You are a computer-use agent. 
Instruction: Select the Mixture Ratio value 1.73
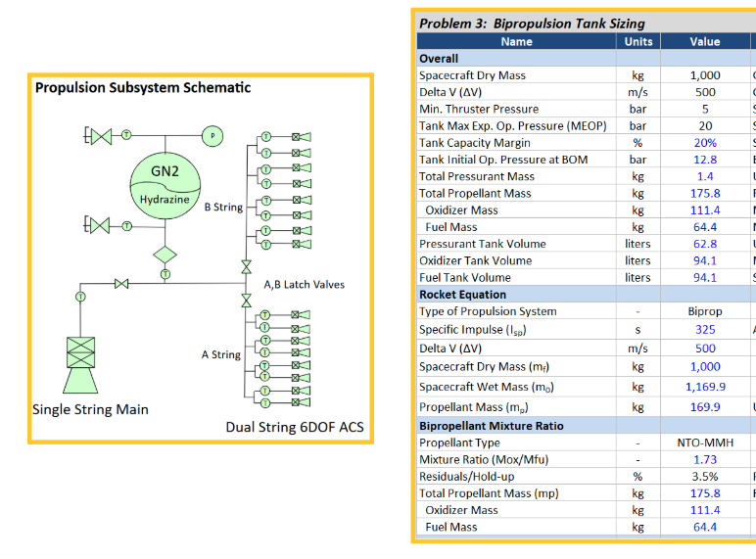coord(705,460)
